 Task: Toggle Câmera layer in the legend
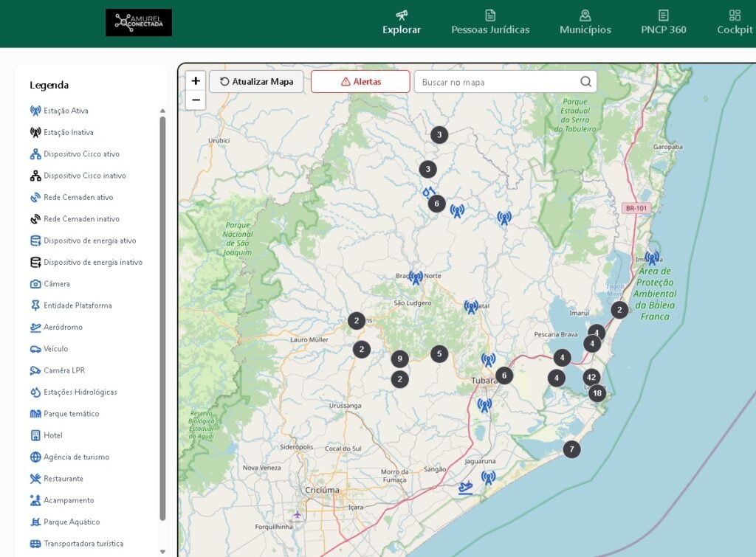tap(56, 284)
